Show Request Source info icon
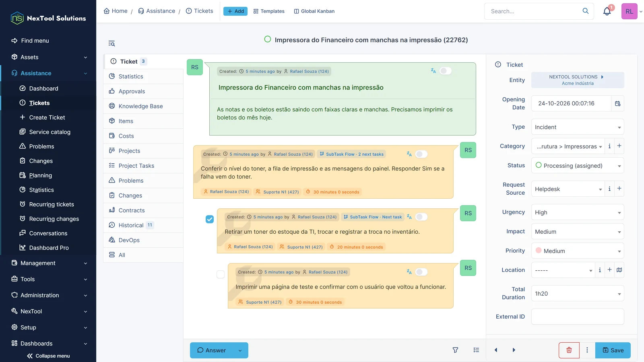 click(609, 189)
